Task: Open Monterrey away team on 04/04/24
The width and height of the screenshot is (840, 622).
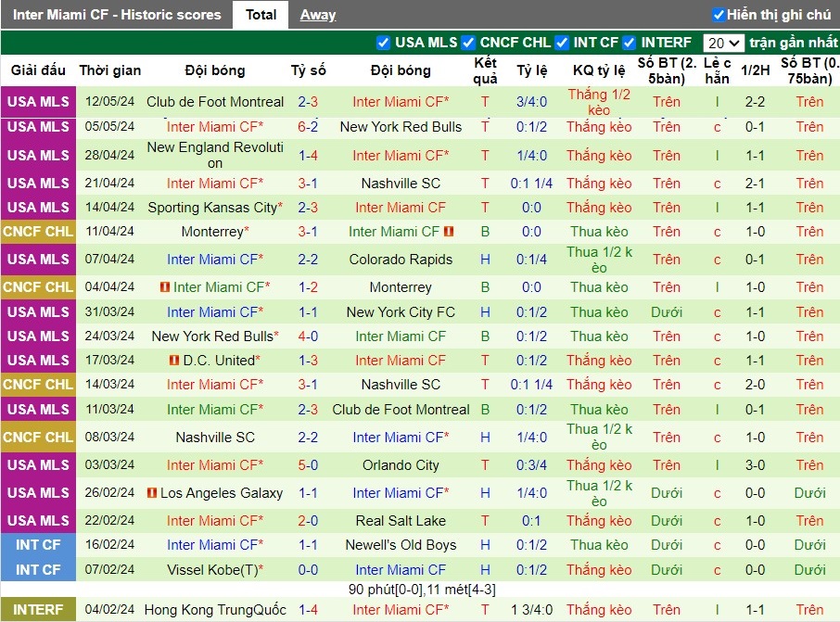Action: tap(401, 287)
